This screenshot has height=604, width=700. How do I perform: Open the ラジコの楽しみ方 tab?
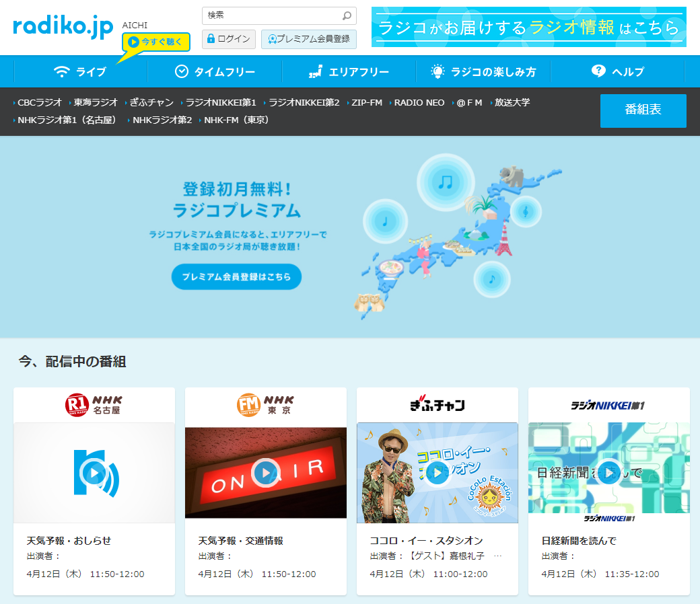pyautogui.click(x=483, y=71)
